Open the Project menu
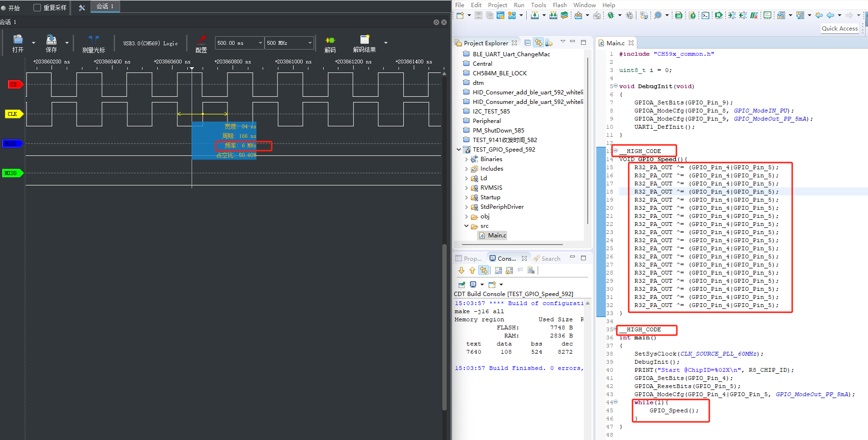 [x=498, y=5]
